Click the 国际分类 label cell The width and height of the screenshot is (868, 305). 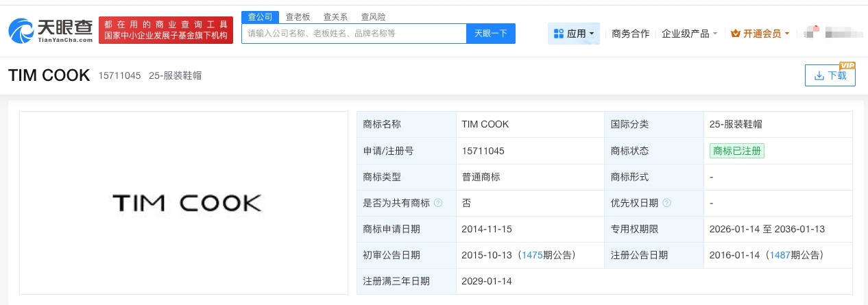coord(653,125)
